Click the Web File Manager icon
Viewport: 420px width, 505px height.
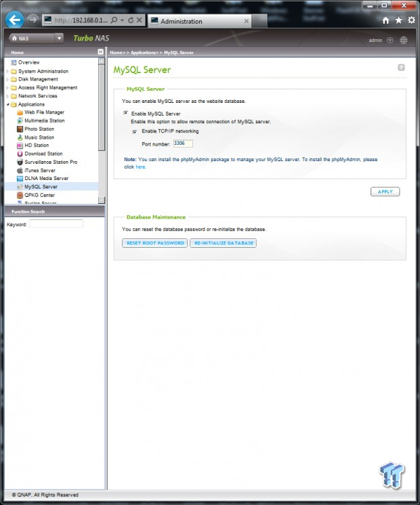click(x=20, y=112)
